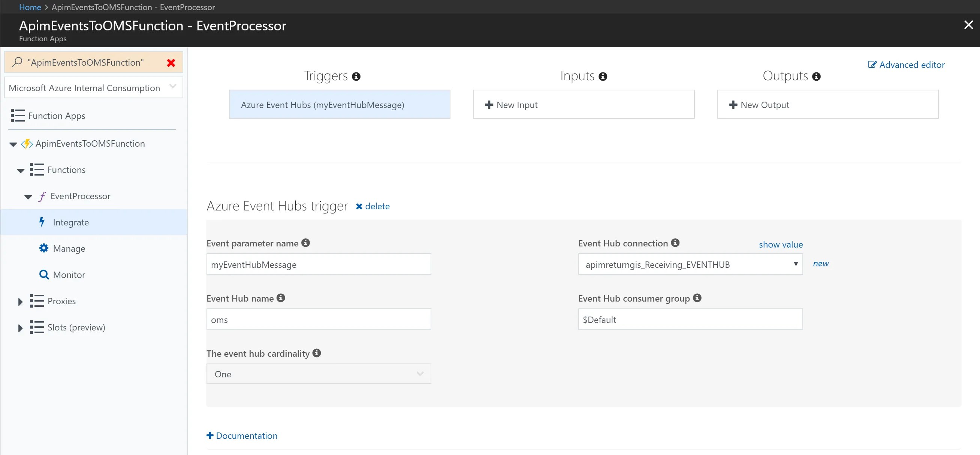Click the Slots (preview) list icon
Screen dimensions: 980x455
pos(37,327)
